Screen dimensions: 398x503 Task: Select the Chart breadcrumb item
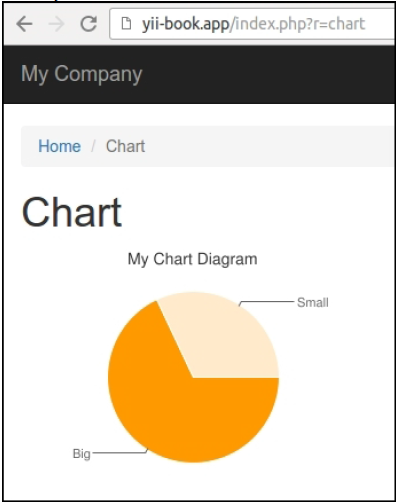(125, 146)
